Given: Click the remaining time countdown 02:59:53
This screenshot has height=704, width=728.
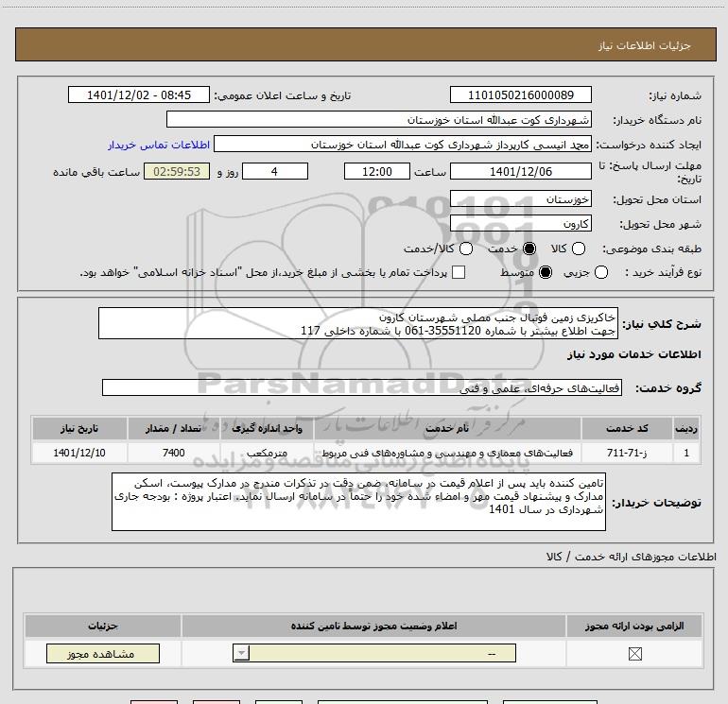Looking at the screenshot, I should (x=177, y=171).
